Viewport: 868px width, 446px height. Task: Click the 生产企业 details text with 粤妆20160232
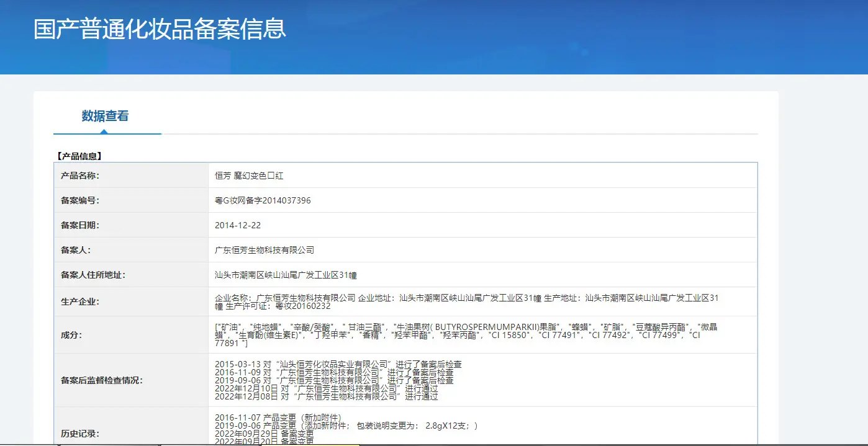pos(467,302)
